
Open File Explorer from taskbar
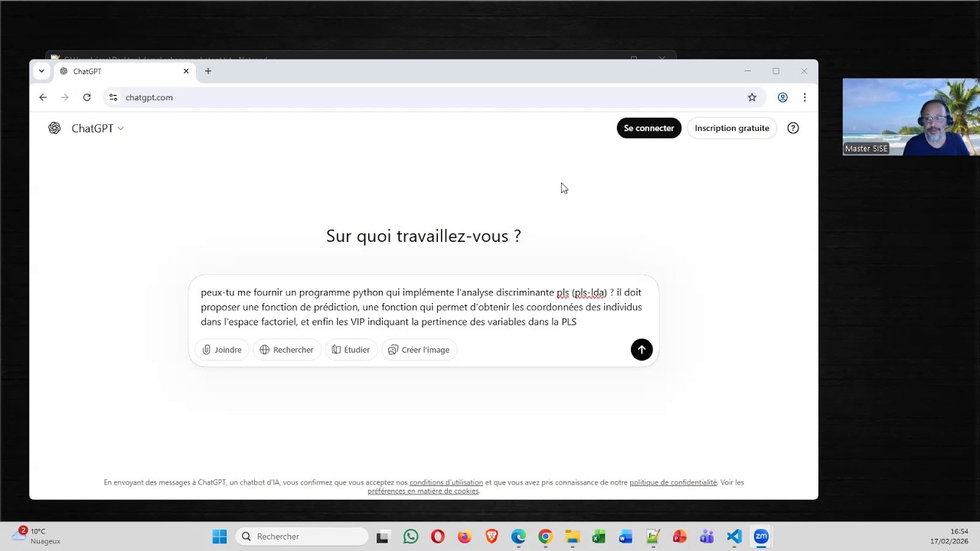[x=572, y=536]
